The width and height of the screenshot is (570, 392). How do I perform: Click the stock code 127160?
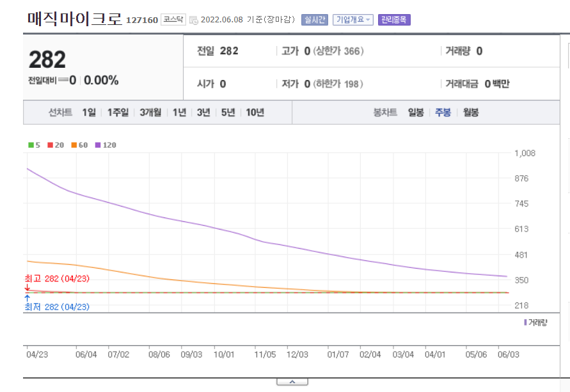(x=142, y=20)
